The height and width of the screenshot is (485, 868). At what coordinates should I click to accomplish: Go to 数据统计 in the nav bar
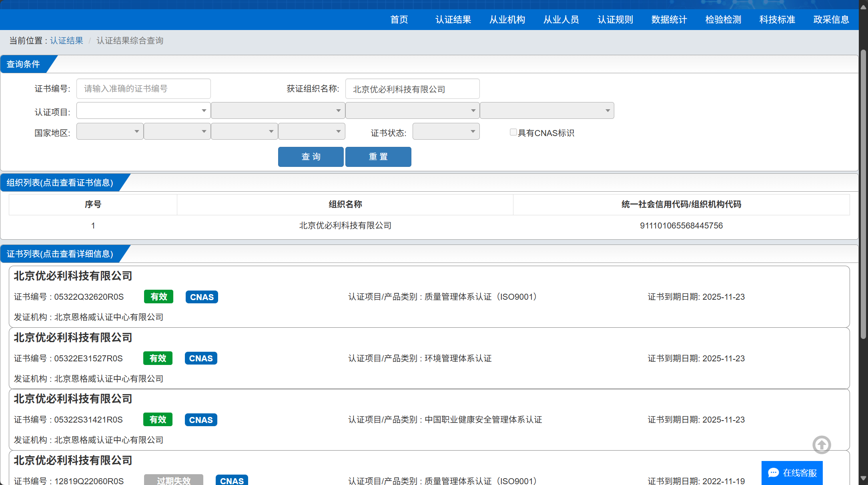tap(669, 20)
